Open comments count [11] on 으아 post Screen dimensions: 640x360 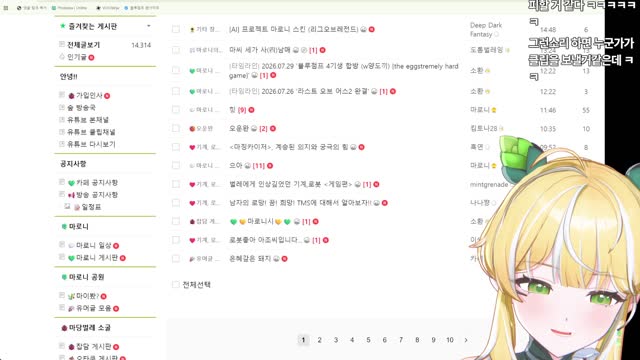259,166
